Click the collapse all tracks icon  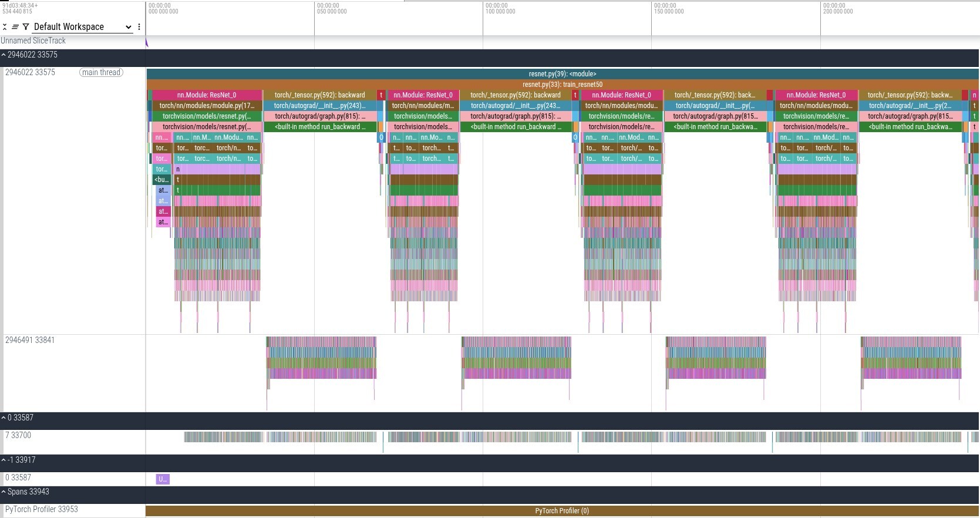(x=5, y=27)
